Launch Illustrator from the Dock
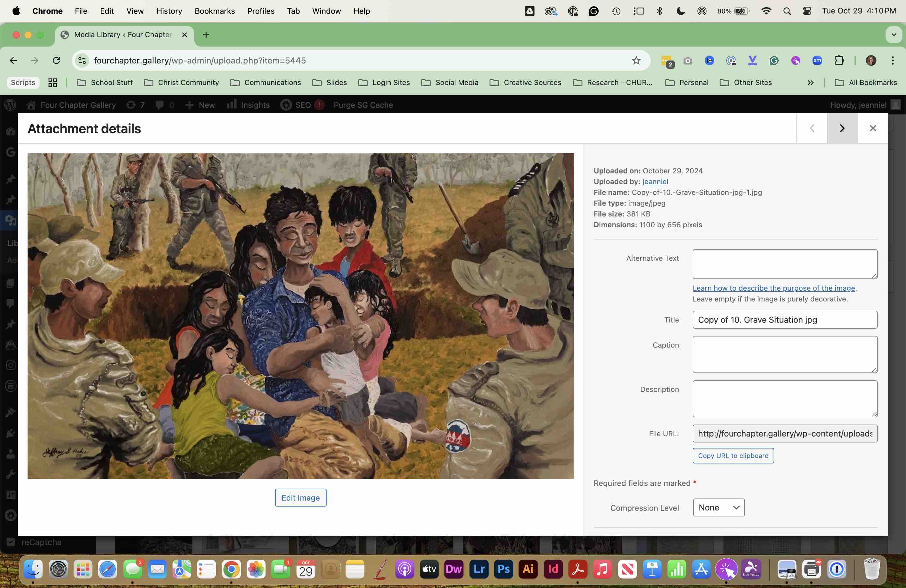Viewport: 906px width, 588px height. (x=528, y=569)
